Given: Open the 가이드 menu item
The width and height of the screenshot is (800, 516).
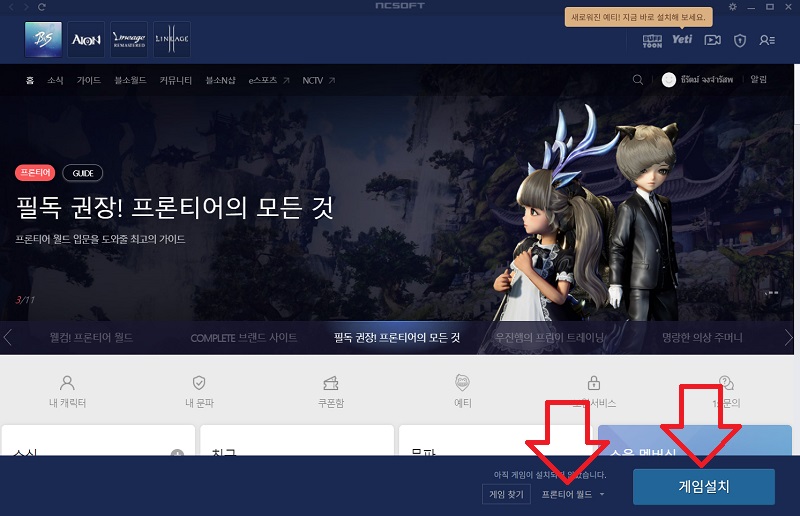Looking at the screenshot, I should coord(89,80).
